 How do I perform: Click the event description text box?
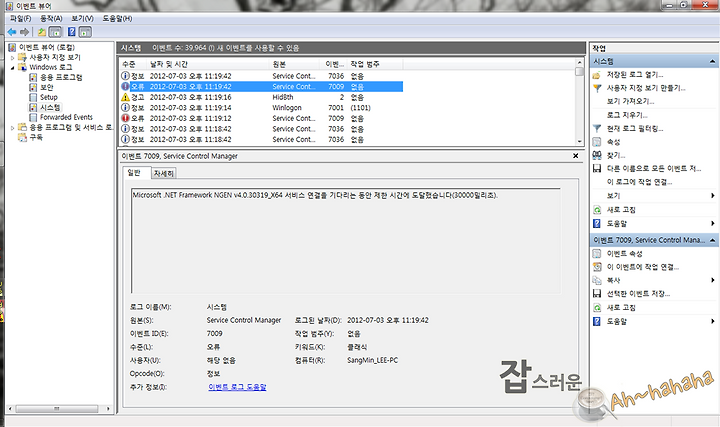(345, 241)
